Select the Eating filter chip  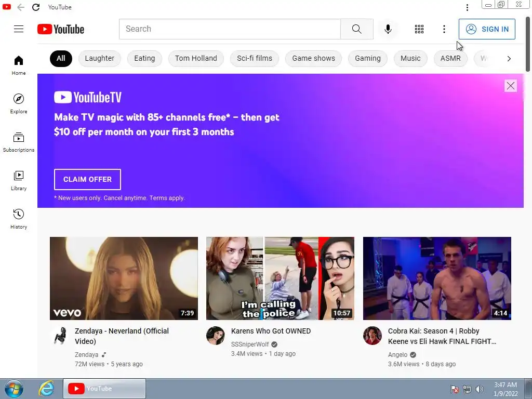pos(144,58)
